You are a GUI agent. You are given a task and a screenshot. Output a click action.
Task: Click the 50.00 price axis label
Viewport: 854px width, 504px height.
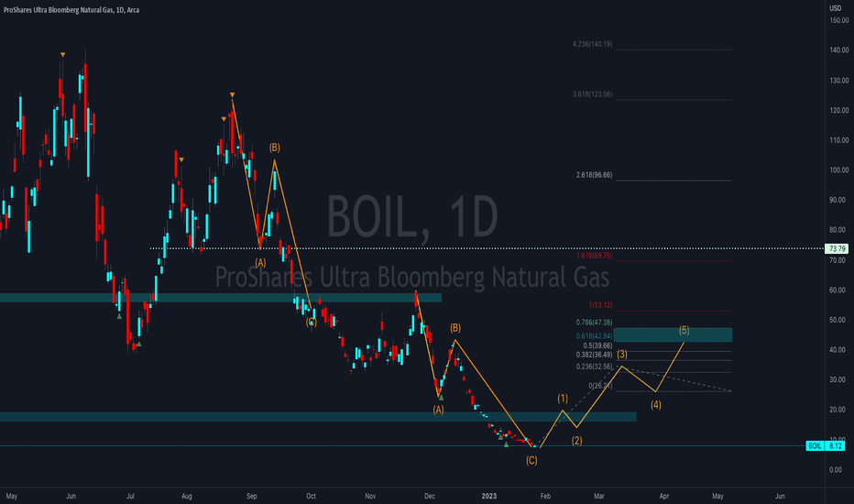coord(838,320)
